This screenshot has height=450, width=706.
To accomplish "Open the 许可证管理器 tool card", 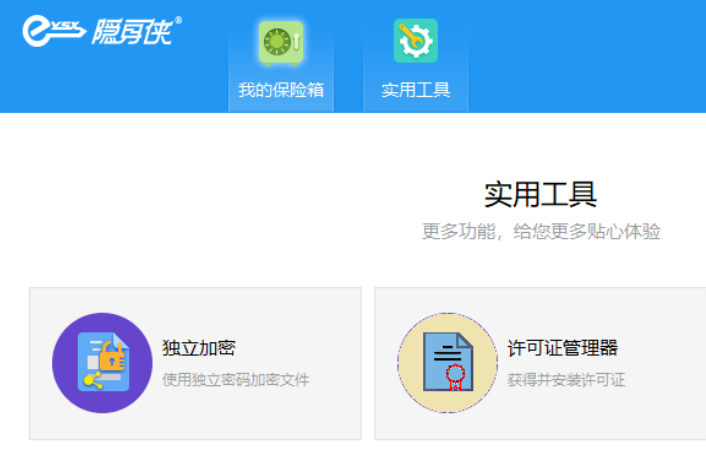I will point(540,364).
